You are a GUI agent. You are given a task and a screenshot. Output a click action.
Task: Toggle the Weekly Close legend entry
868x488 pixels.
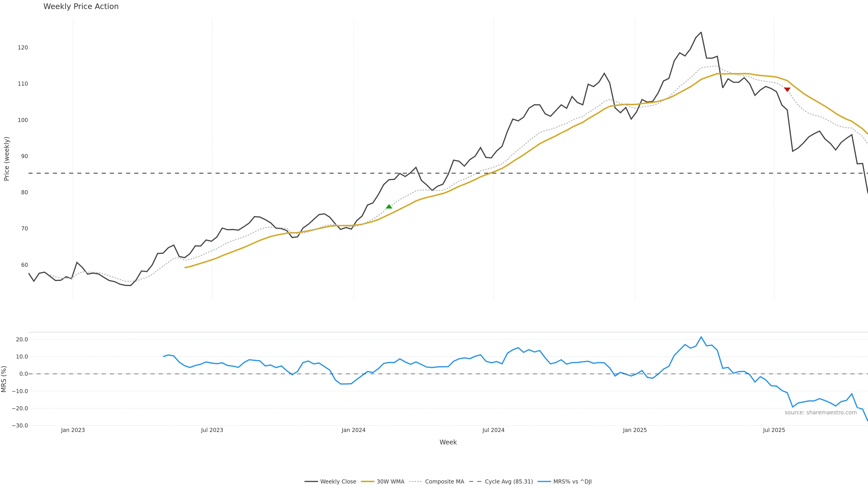tap(338, 482)
